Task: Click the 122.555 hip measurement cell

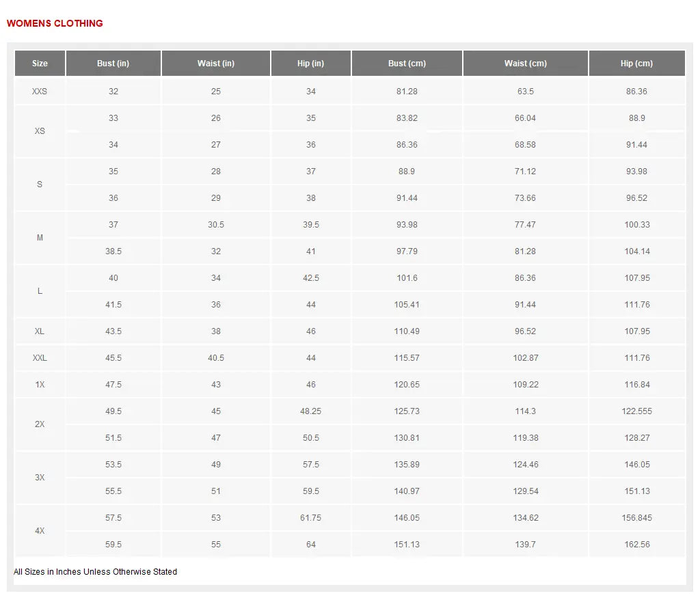Action: click(x=636, y=411)
